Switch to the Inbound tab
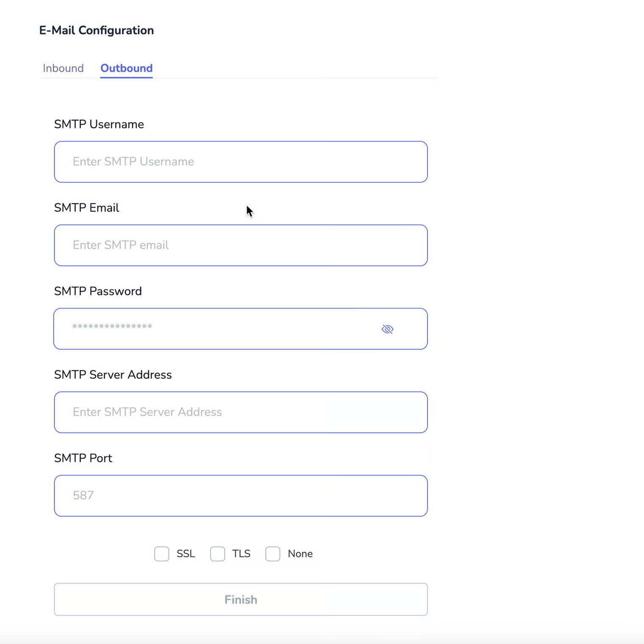 [63, 68]
